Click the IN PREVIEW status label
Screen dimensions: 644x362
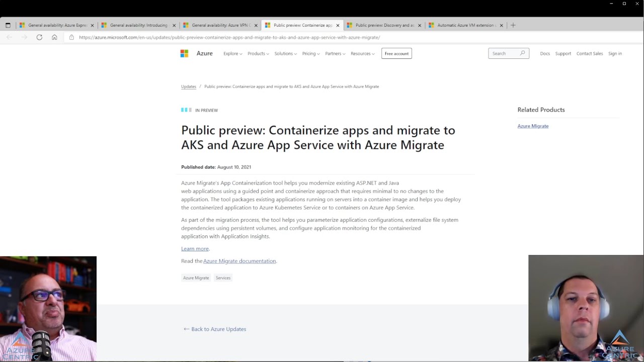coord(206,110)
